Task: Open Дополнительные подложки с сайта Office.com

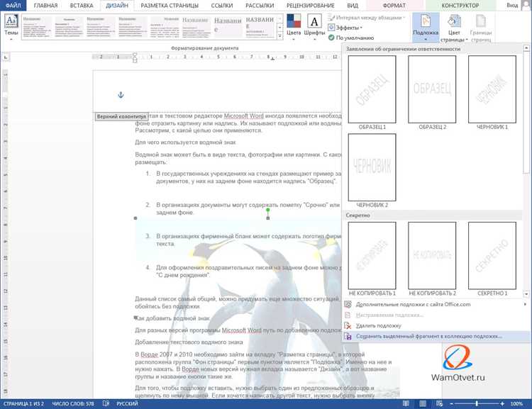Action: [x=436, y=305]
